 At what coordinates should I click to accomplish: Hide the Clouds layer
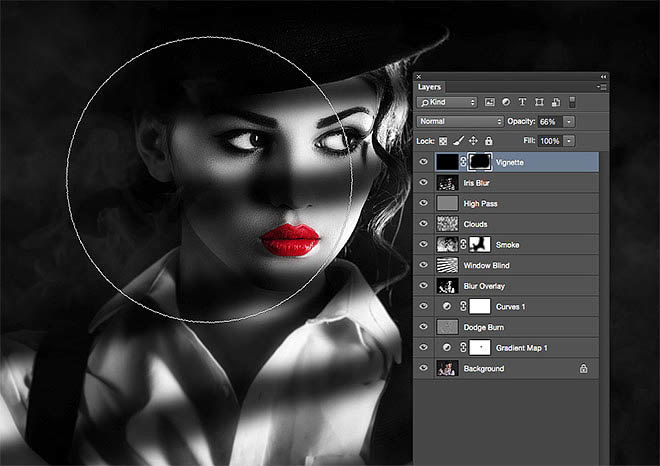click(x=424, y=224)
